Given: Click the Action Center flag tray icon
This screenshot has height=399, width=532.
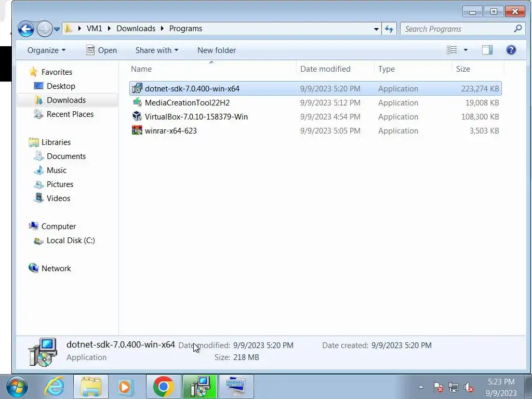Looking at the screenshot, I should click(437, 387).
